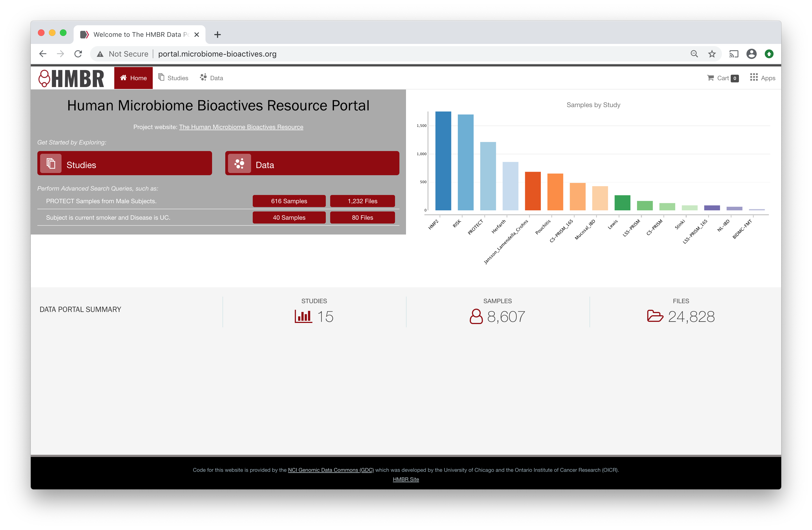Click the cast icon in browser toolbar
This screenshot has width=812, height=530.
(733, 54)
